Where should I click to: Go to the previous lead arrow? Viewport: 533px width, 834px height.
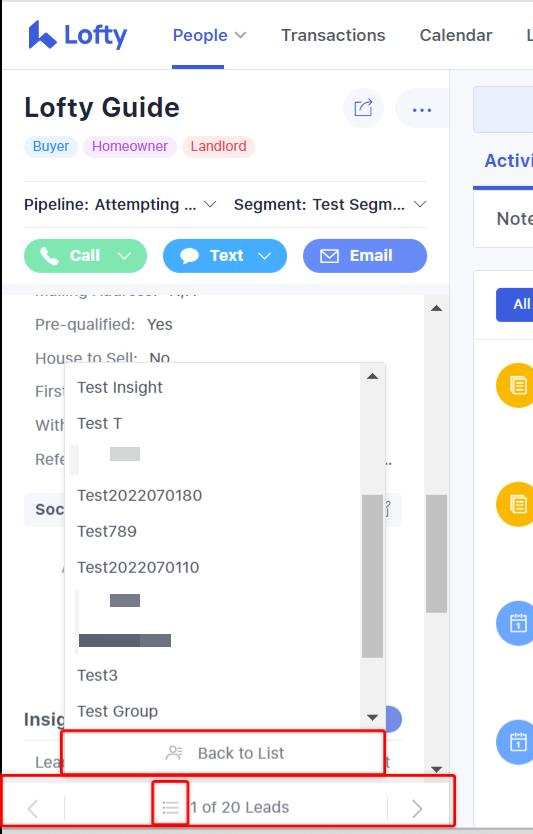click(x=33, y=808)
